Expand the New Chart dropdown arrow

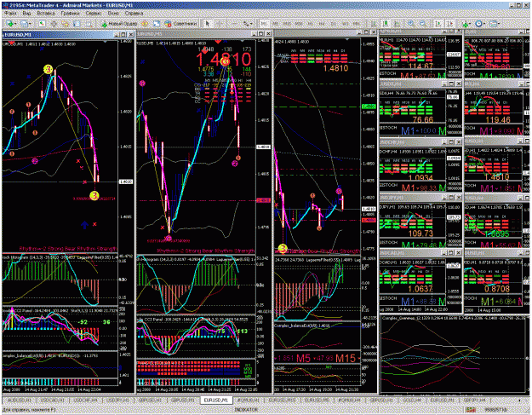pyautogui.click(x=15, y=24)
